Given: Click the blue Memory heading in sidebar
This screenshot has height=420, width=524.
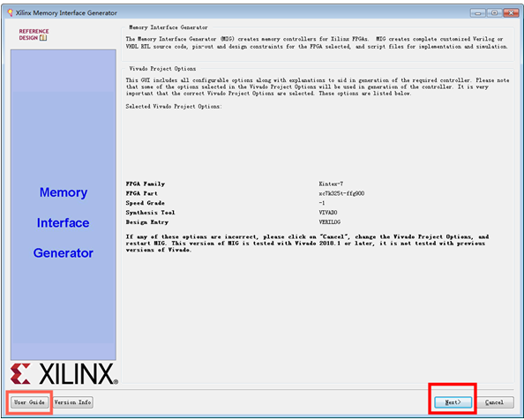Looking at the screenshot, I should click(64, 192).
